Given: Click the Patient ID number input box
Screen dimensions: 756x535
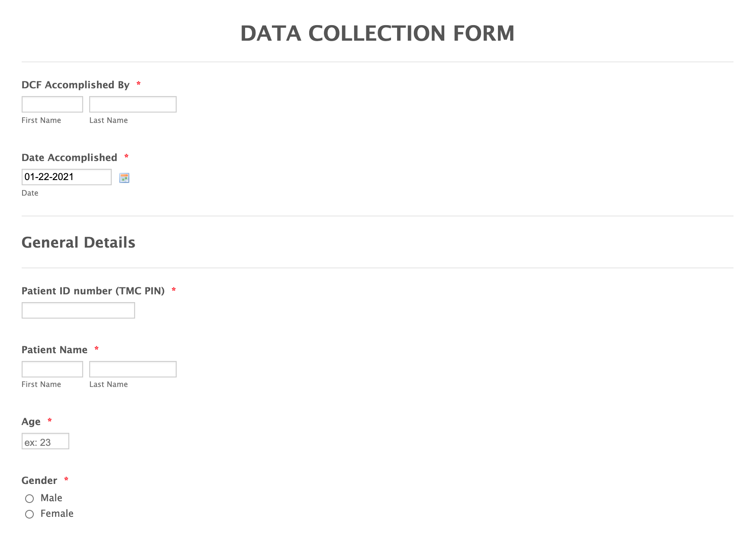Looking at the screenshot, I should (78, 310).
